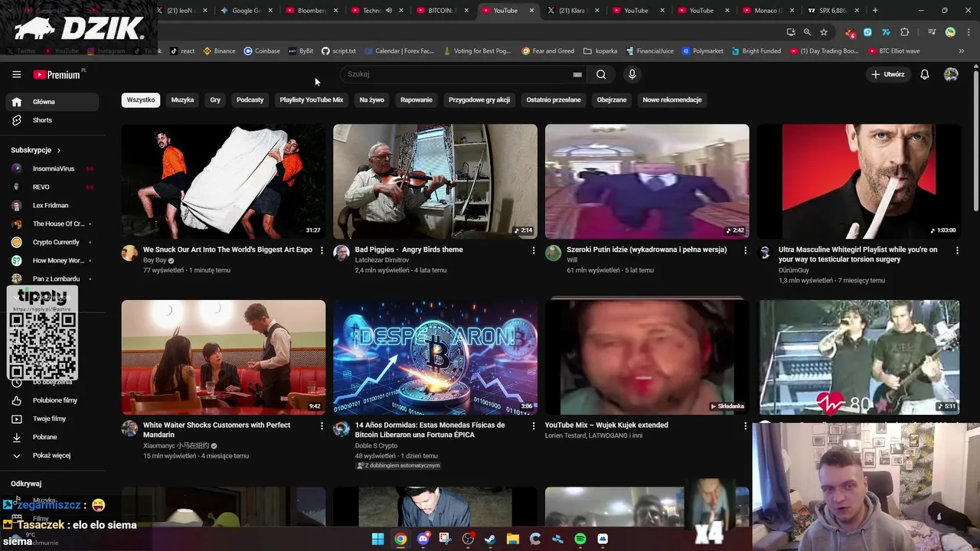980x551 pixels.
Task: Select the Obejrzane filter chip
Action: tap(612, 99)
